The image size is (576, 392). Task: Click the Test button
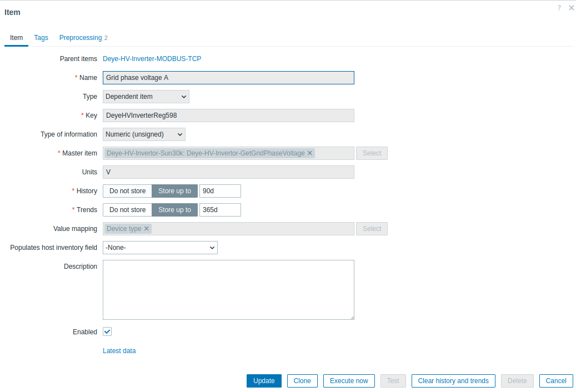pos(393,381)
